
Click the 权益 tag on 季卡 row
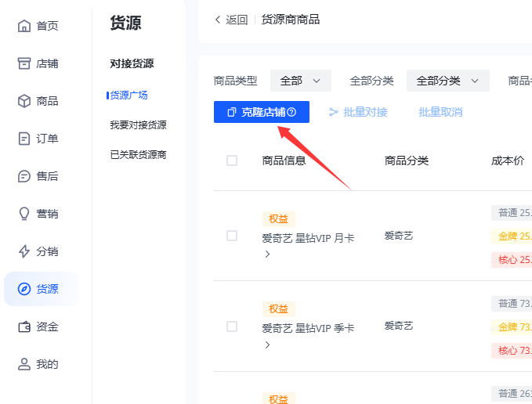click(279, 309)
